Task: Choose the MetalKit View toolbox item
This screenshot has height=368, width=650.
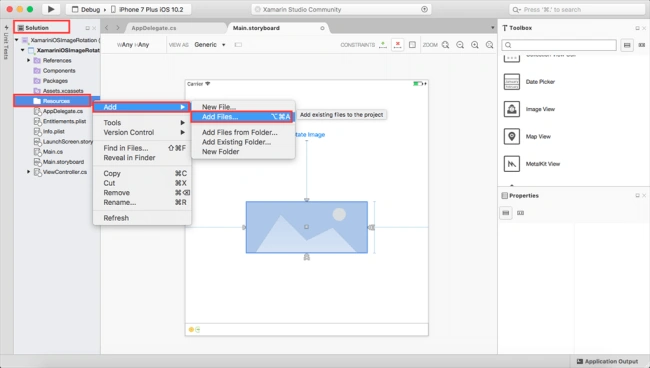Action: point(532,164)
